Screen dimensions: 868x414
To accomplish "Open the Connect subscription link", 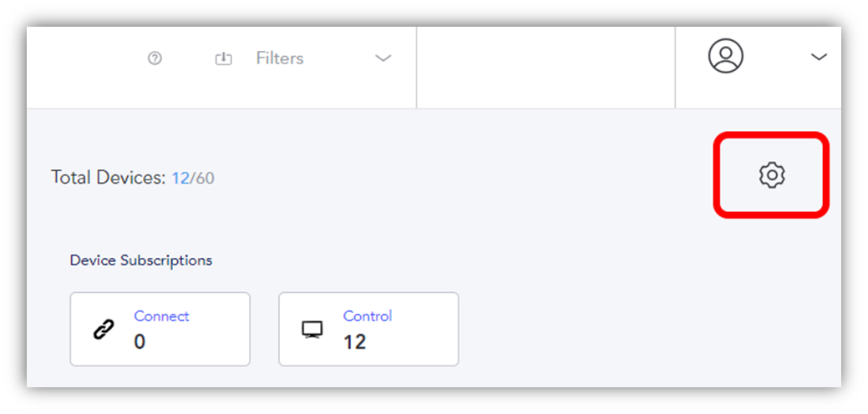I will point(161,316).
